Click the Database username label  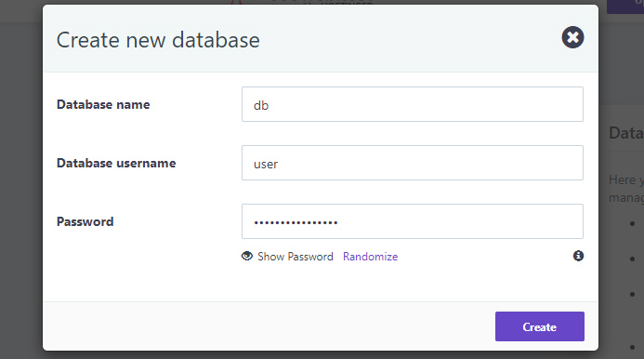tap(116, 163)
